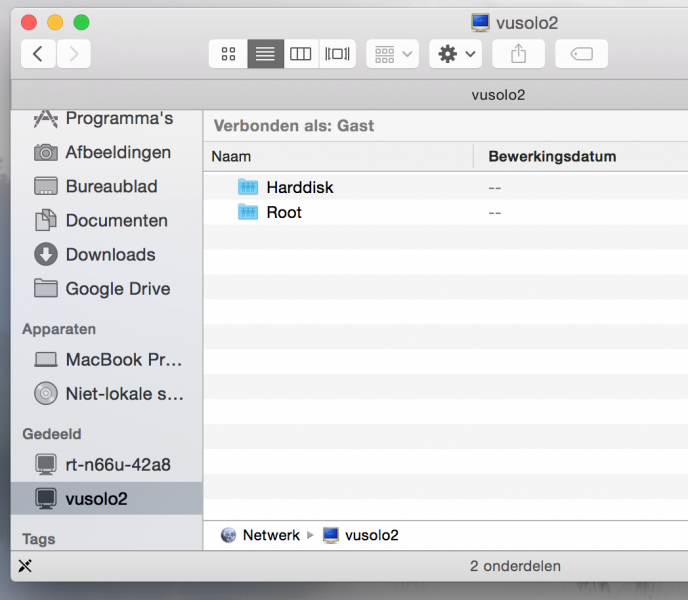The width and height of the screenshot is (688, 600).
Task: Click the Share toolbar button
Action: (518, 54)
